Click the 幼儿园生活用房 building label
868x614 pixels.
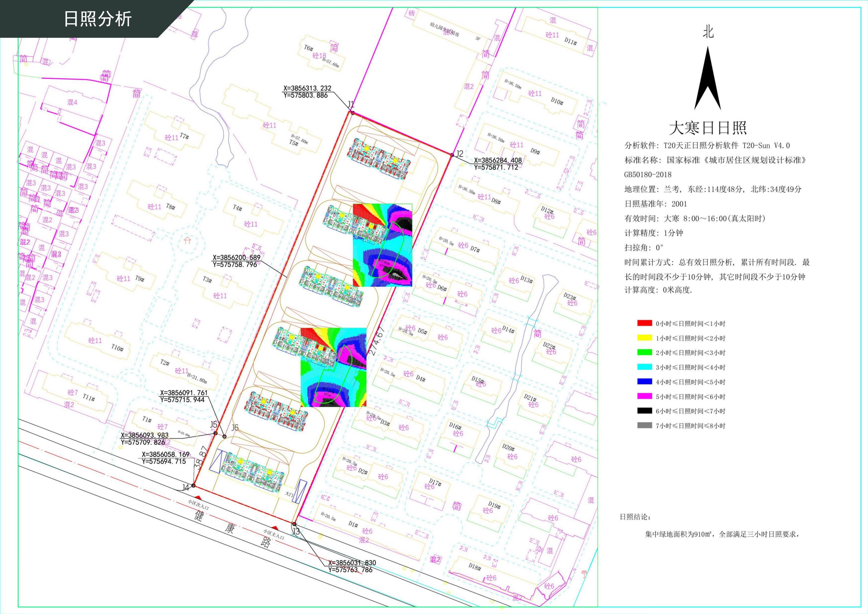tap(445, 30)
